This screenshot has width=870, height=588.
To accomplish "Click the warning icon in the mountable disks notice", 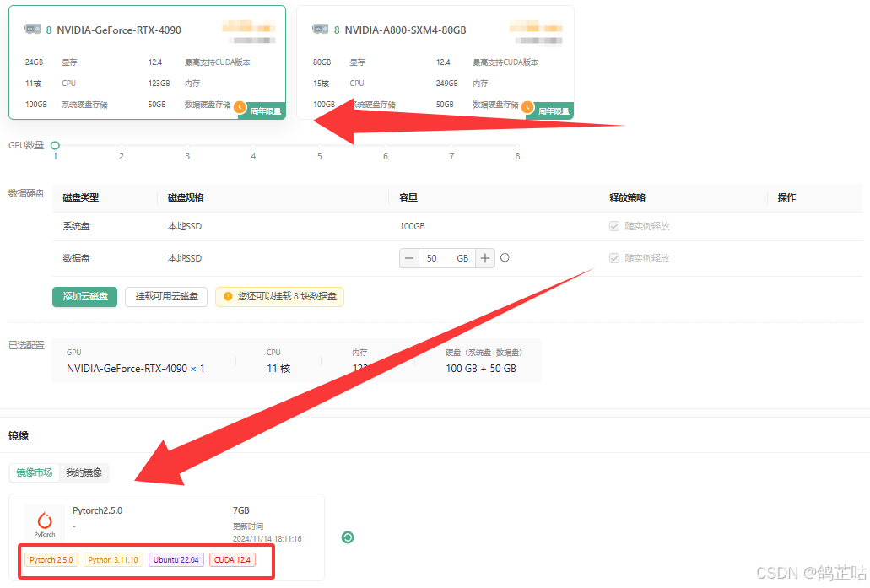I will click(228, 297).
